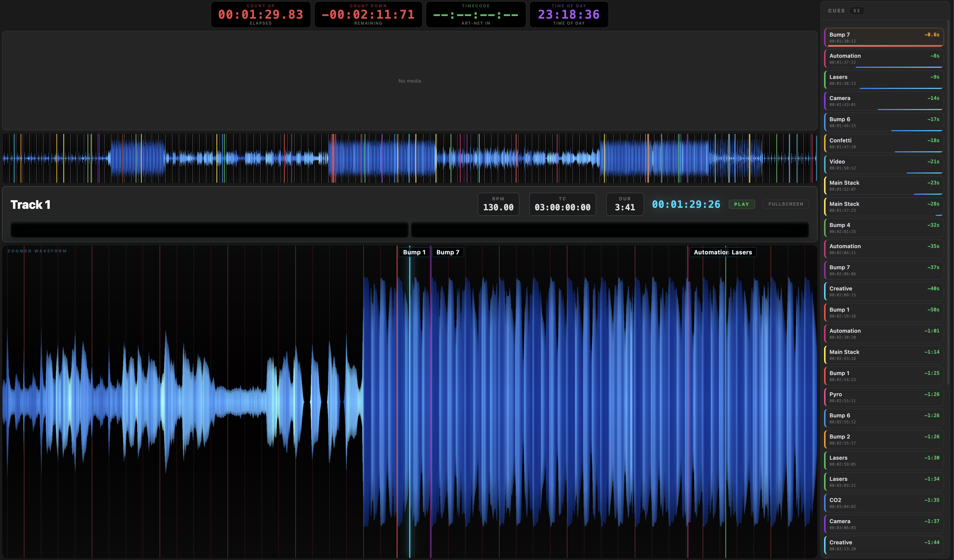954x560 pixels.
Task: Open FULLSCREEN mode
Action: (x=786, y=204)
